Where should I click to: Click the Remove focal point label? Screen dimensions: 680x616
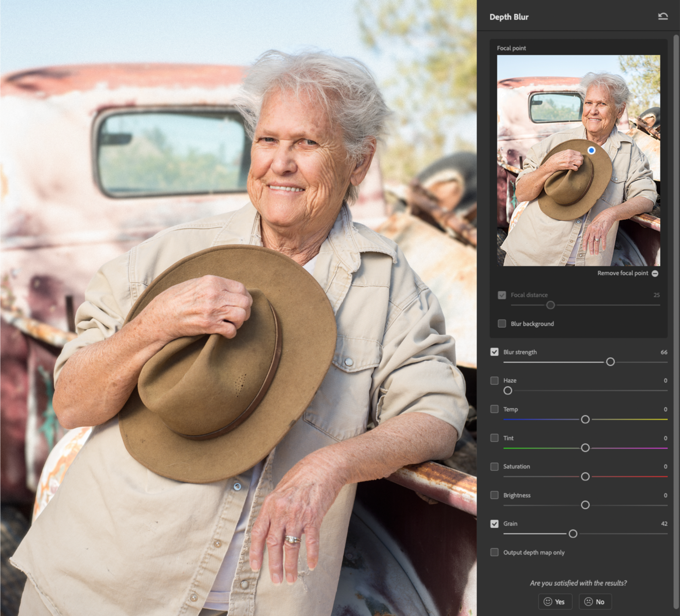click(623, 273)
